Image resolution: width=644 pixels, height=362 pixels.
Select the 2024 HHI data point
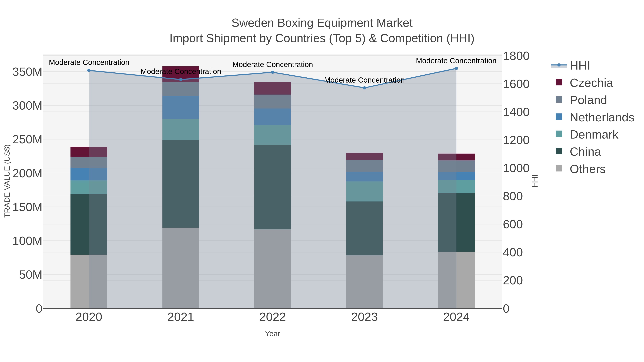pos(456,68)
